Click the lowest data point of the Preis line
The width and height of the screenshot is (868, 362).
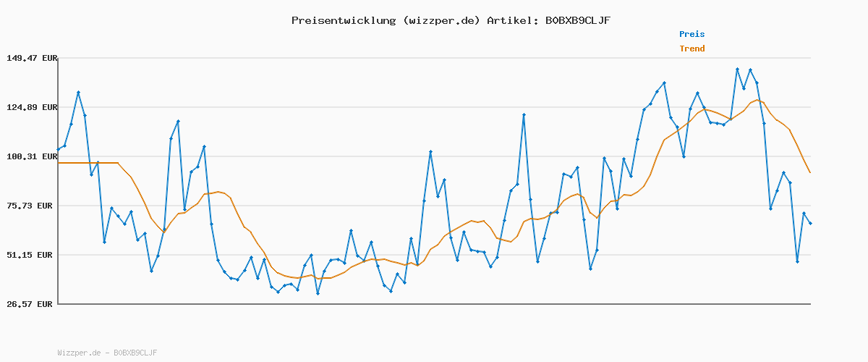[x=318, y=293]
